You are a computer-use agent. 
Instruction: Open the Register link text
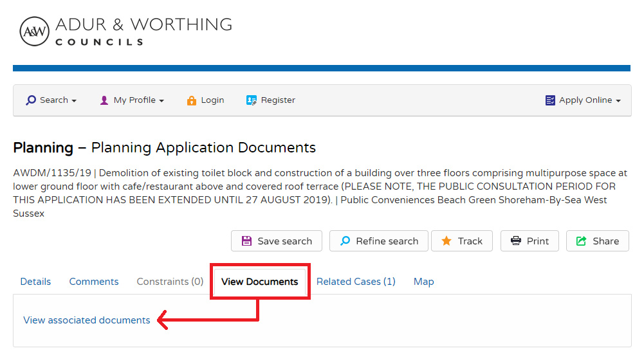tap(278, 100)
